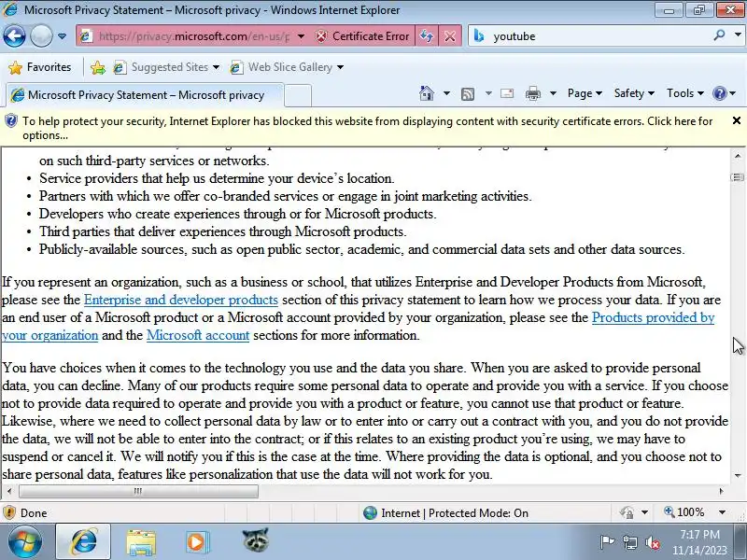Click the horizontal scrollbar left arrow
Viewport: 747px width, 560px height.
(9, 491)
